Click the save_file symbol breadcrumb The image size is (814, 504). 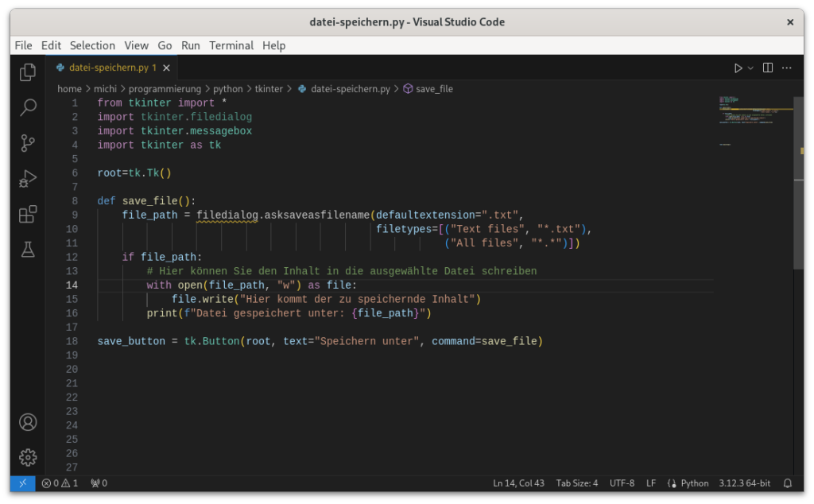tap(428, 89)
